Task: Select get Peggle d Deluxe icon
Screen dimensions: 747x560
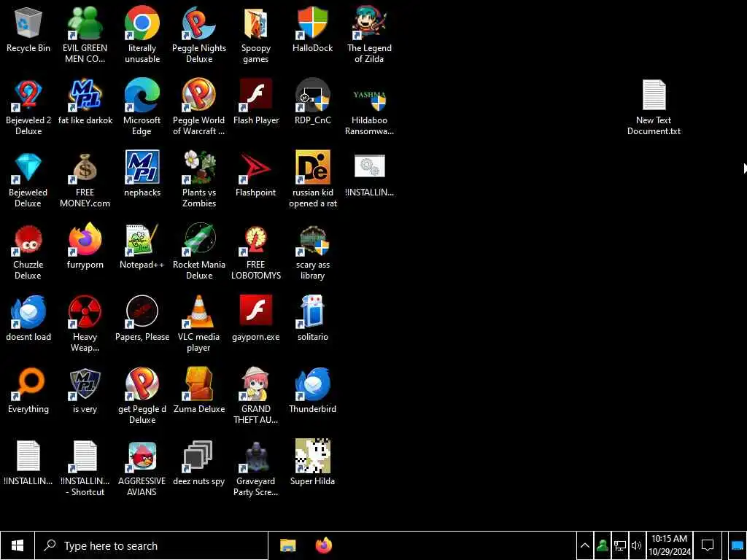Action: pos(142,396)
